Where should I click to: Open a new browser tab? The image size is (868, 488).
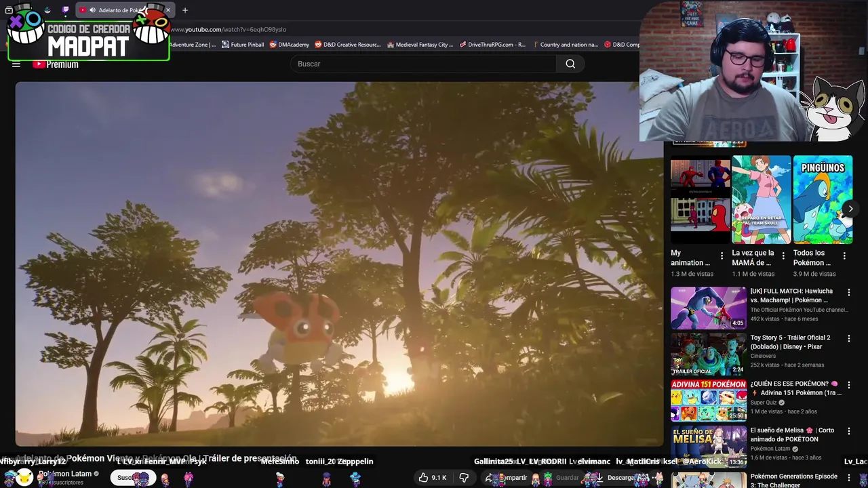(184, 10)
